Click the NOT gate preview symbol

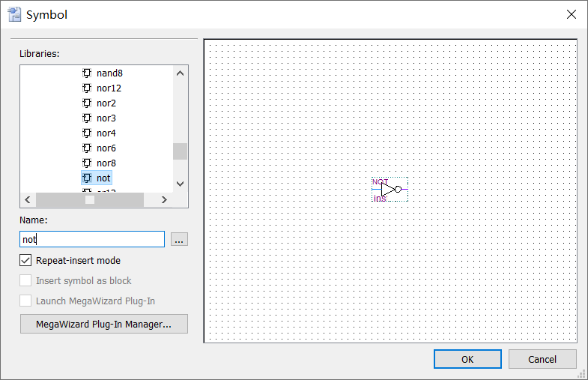pos(390,190)
